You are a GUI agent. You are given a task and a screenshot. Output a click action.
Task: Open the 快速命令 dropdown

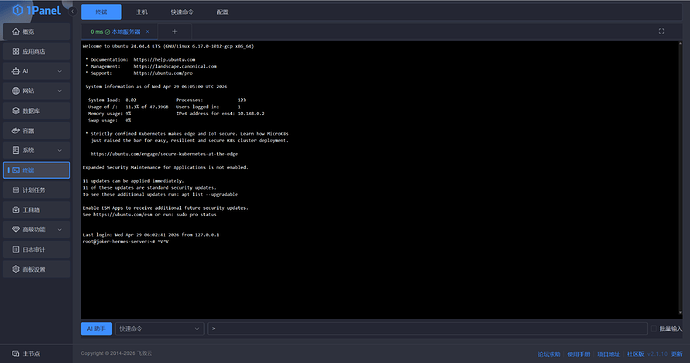[x=159, y=328]
